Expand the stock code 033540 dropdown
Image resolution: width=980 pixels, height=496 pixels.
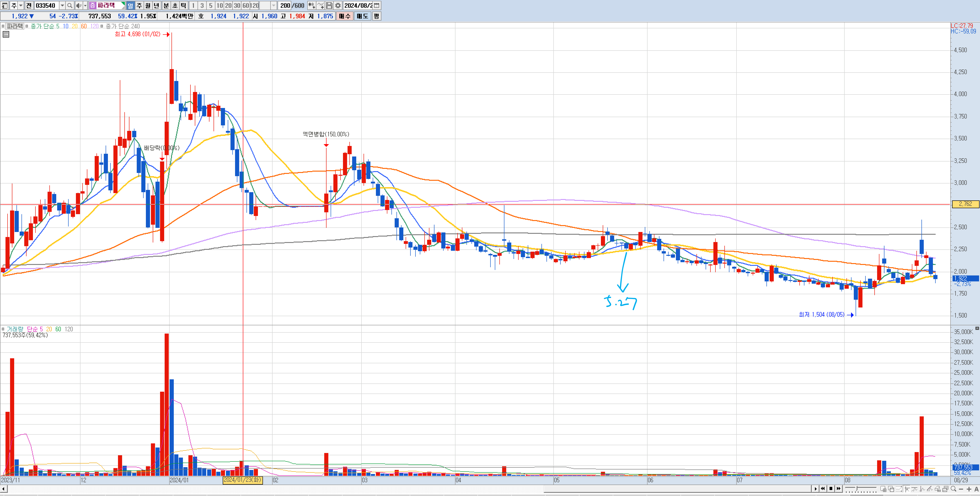62,5
